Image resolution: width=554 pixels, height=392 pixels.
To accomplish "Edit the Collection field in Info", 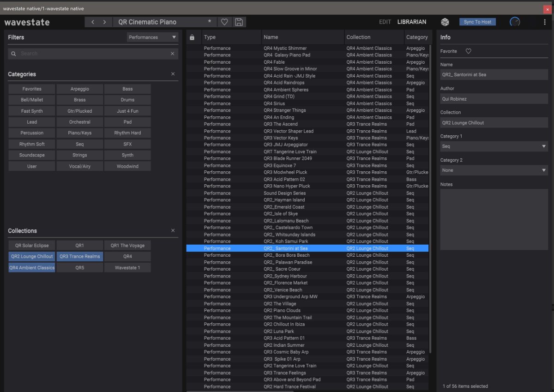I will 494,123.
